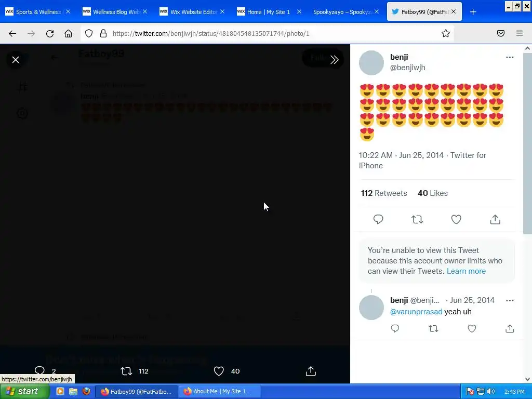Reply to the 'yeah uh' reply tweet

395,328
